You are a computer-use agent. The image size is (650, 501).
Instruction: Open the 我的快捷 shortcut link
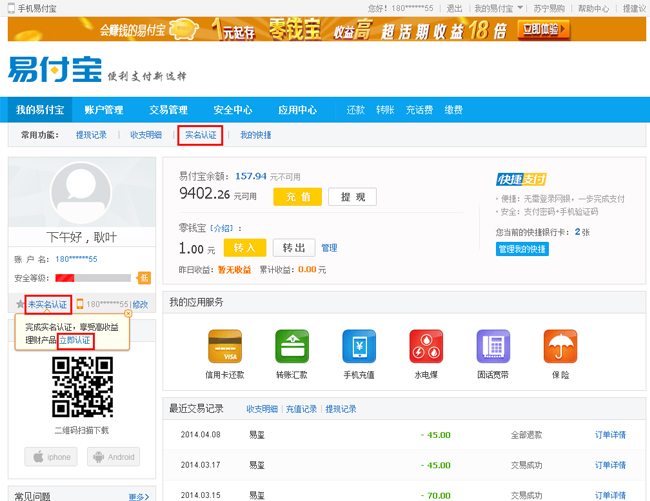pyautogui.click(x=256, y=135)
